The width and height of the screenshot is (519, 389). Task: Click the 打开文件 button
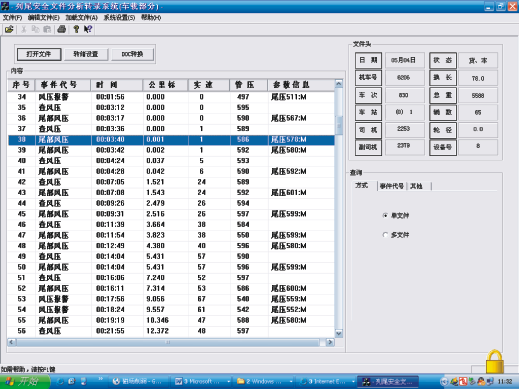39,54
